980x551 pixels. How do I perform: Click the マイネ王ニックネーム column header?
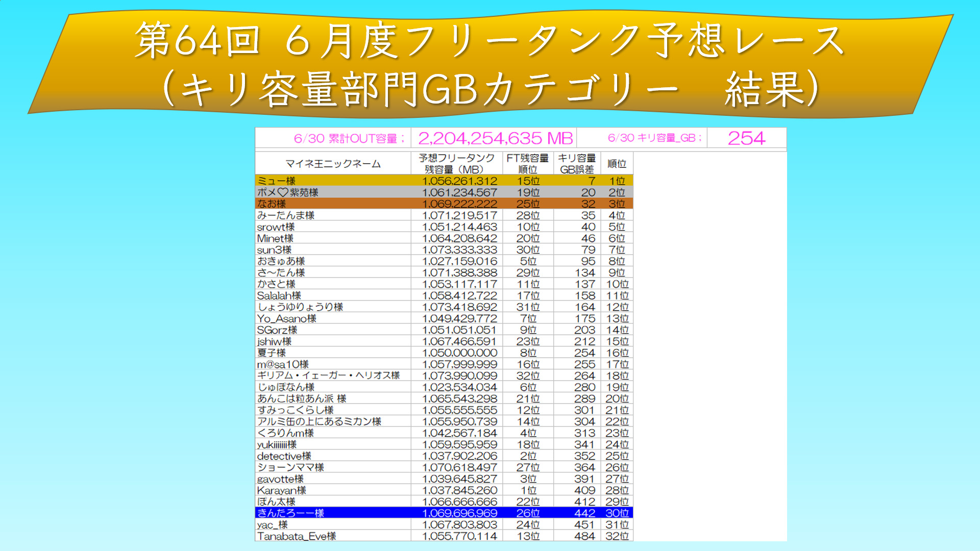tap(333, 164)
